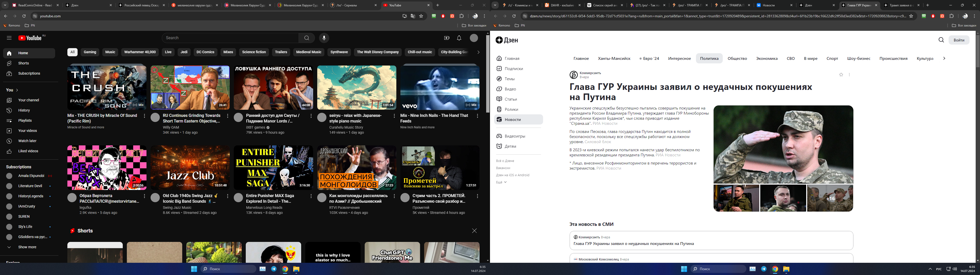Open the Jazz Club video thumbnail
980x275 pixels.
click(x=190, y=168)
